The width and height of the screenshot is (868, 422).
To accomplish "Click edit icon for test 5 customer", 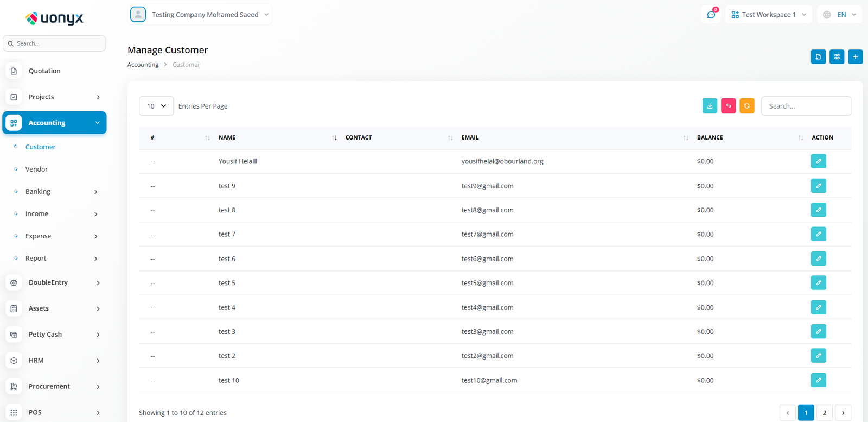I will (818, 283).
